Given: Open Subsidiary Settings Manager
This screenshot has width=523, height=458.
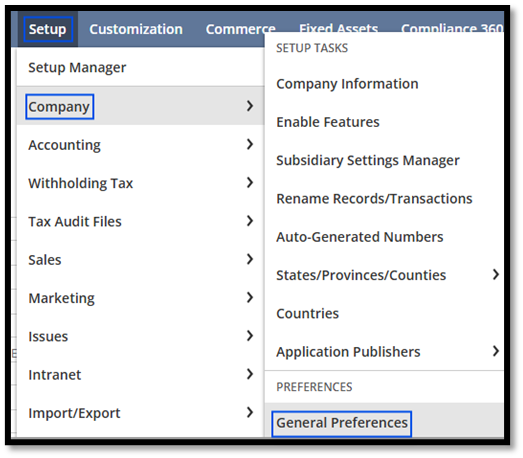Looking at the screenshot, I should click(368, 160).
